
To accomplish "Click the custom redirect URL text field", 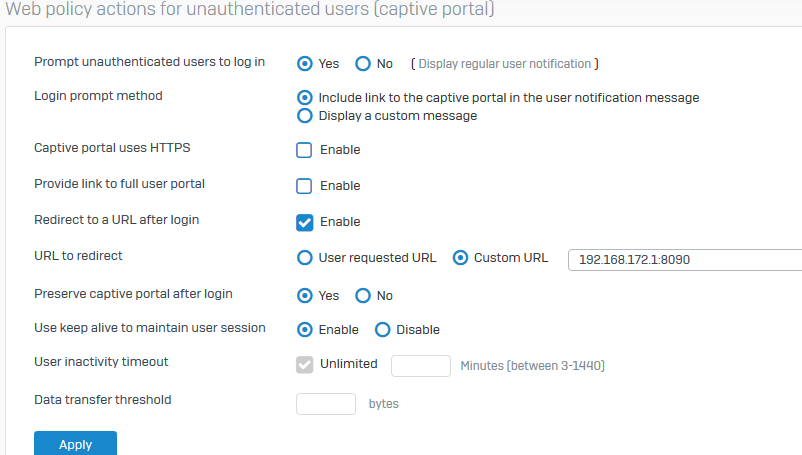I will pos(685,260).
